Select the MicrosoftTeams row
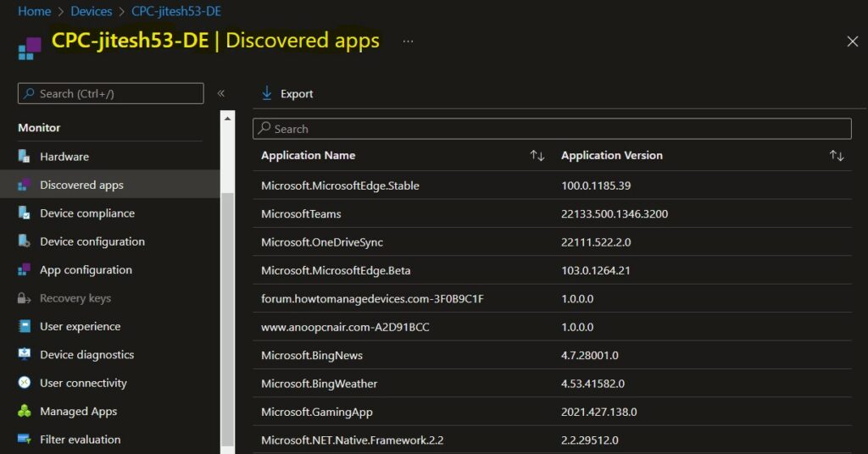The image size is (868, 454). click(x=552, y=213)
